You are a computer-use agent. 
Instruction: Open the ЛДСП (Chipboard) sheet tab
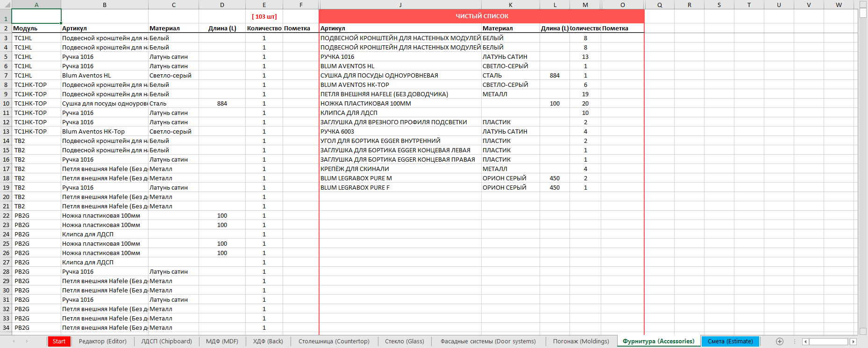[x=166, y=341]
